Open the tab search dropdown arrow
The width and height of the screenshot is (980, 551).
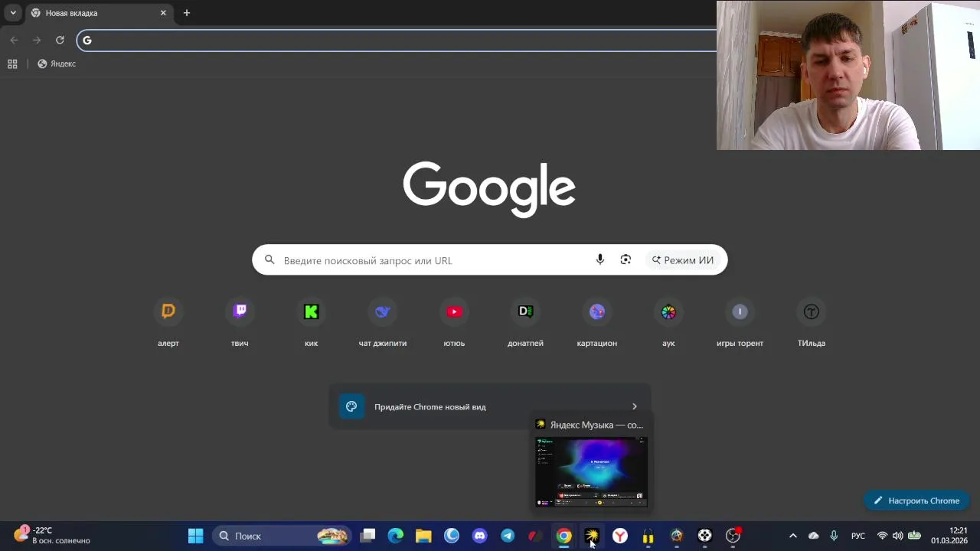13,13
